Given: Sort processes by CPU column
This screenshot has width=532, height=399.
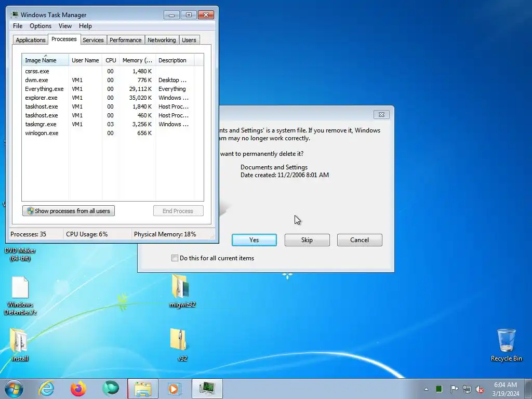Looking at the screenshot, I should pyautogui.click(x=111, y=60).
